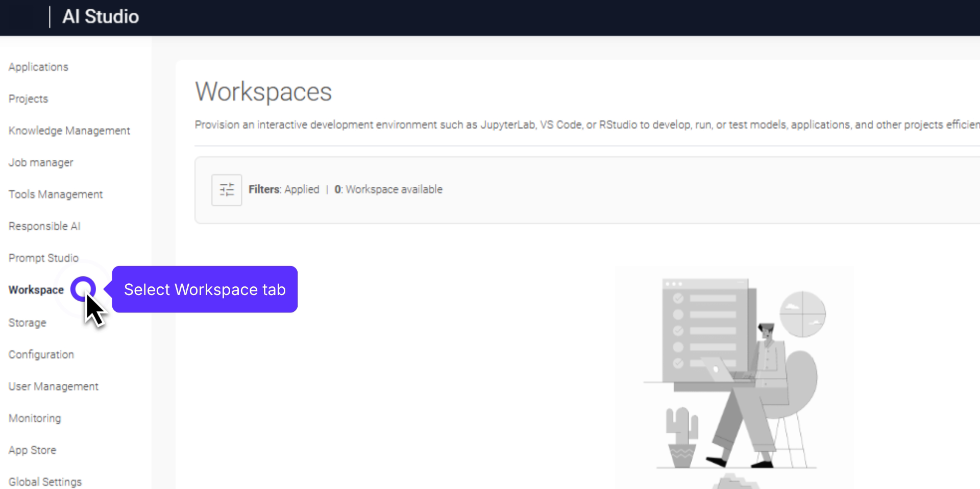Go to the Projects section
The image size is (980, 489).
(x=28, y=99)
